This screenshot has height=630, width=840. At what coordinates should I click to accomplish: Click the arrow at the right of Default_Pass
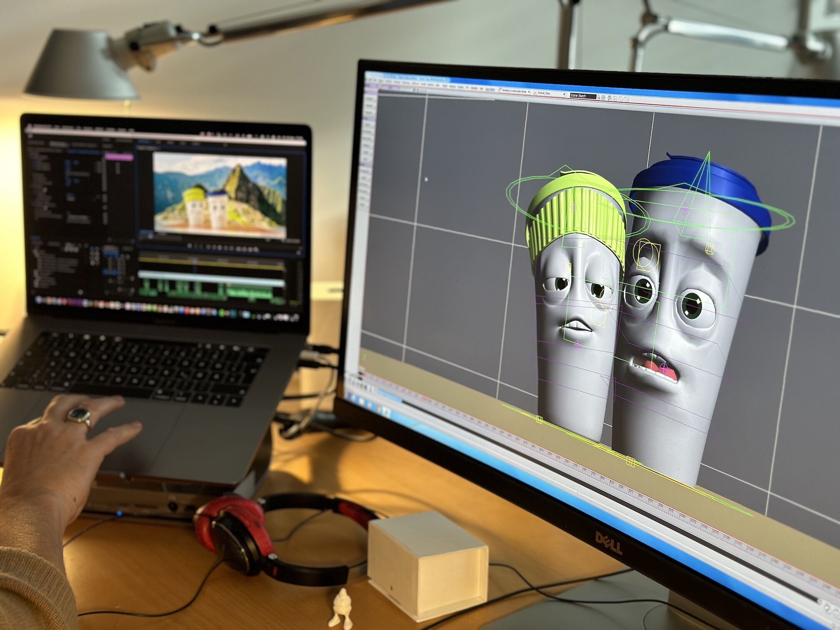[564, 94]
